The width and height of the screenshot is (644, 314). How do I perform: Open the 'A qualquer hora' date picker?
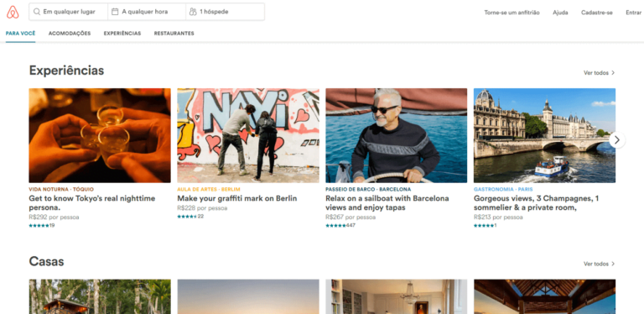coord(147,12)
